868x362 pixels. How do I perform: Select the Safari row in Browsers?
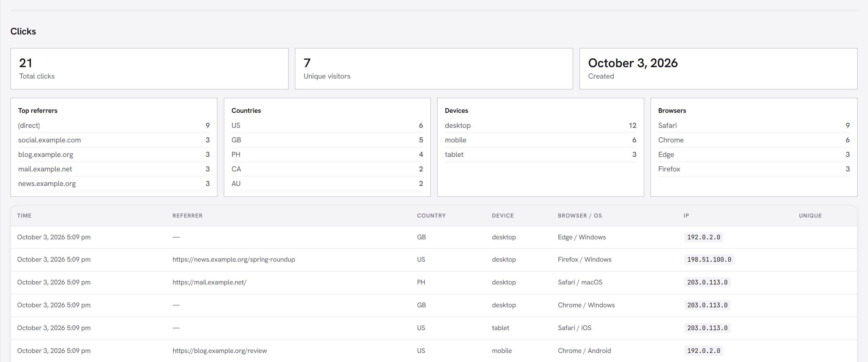(x=754, y=125)
